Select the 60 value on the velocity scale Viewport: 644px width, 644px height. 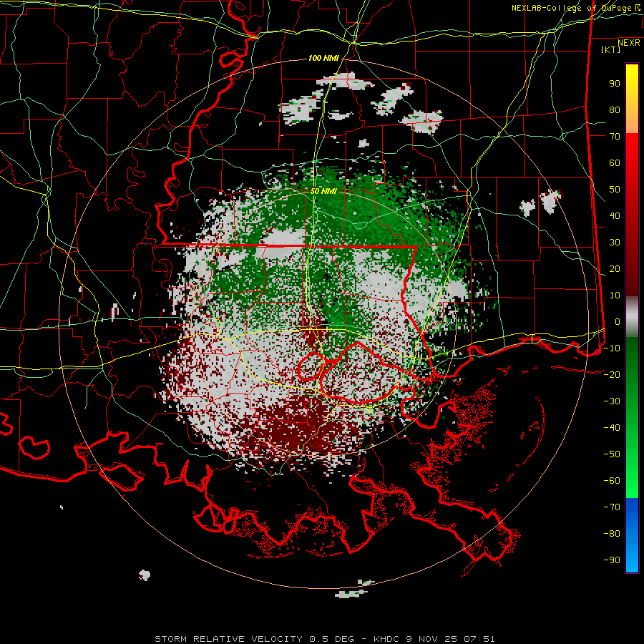point(615,162)
